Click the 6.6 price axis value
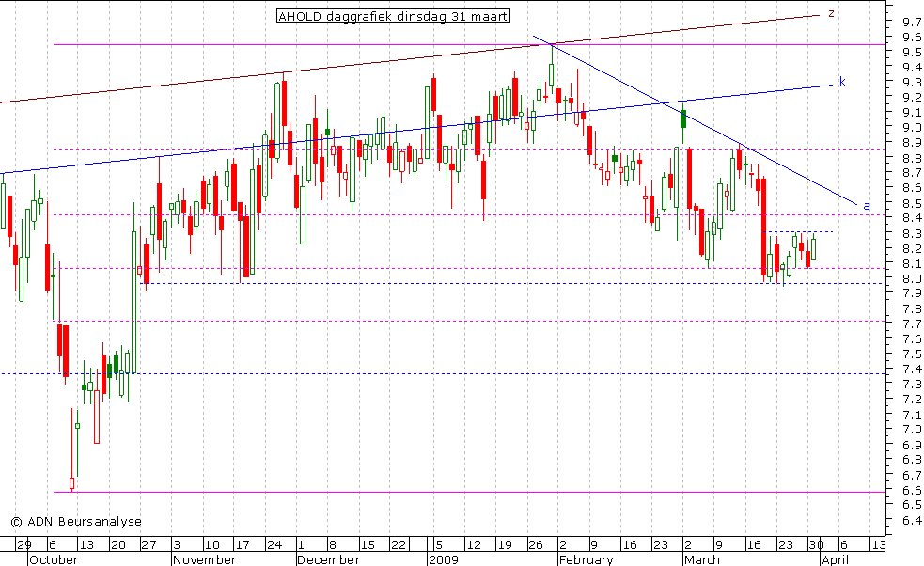Screen dimensions: 924x566 tap(912, 491)
